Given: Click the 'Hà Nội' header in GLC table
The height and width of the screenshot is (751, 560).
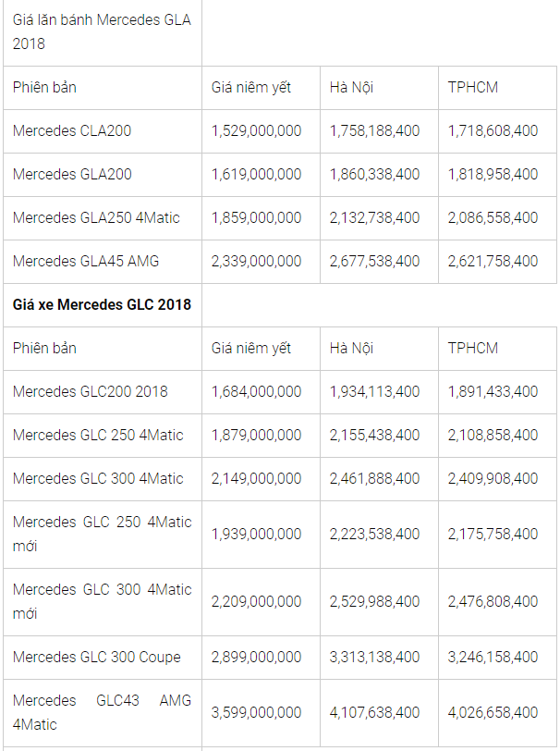Looking at the screenshot, I should coord(351,348).
